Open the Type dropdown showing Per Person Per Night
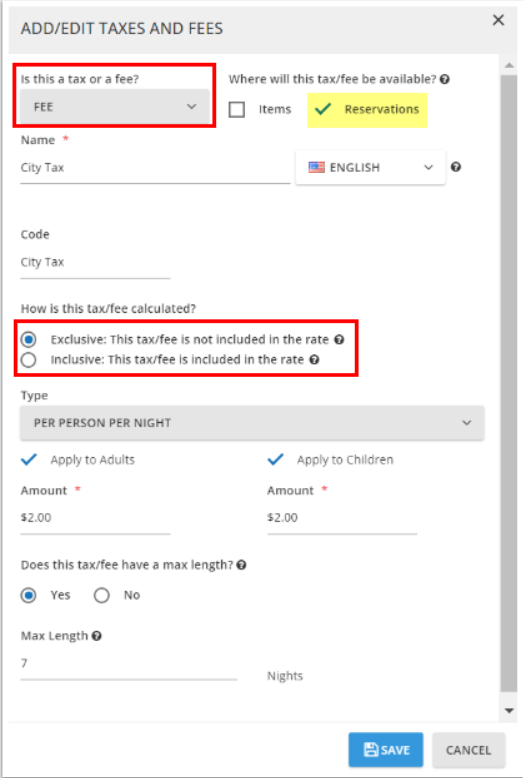 (252, 423)
